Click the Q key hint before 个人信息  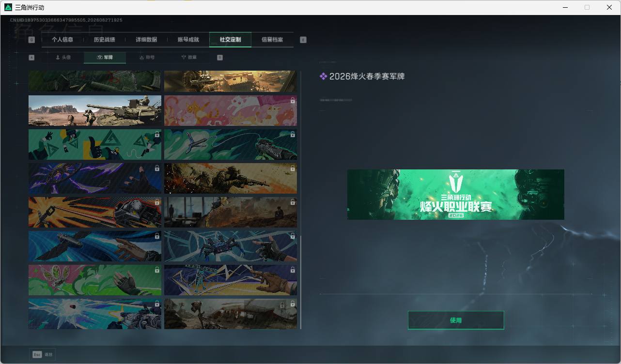(x=32, y=40)
